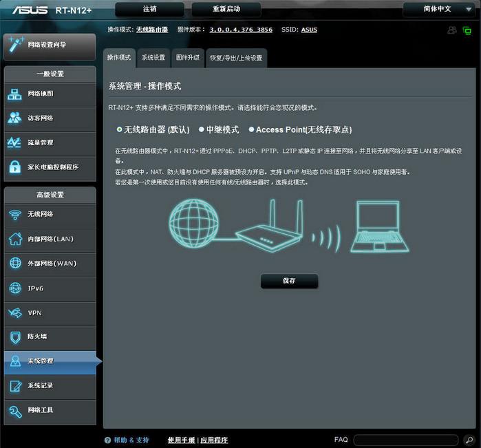Click the 帮助 & 支持 link
Viewport: 481px width, 448px height.
[131, 440]
